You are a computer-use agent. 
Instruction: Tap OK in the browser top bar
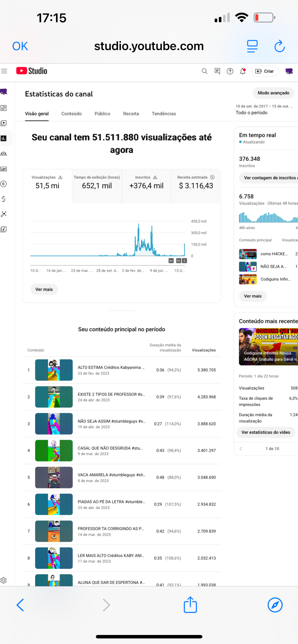pyautogui.click(x=20, y=46)
